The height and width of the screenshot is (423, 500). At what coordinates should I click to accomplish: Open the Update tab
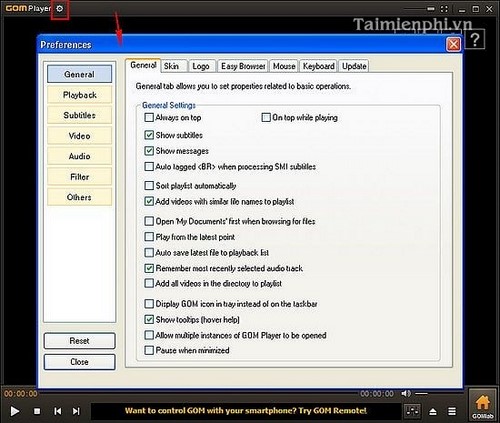click(x=354, y=66)
